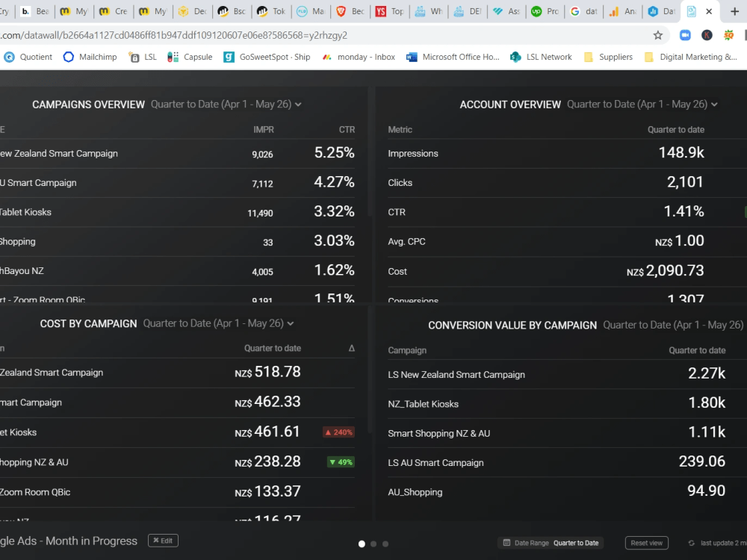The image size is (747, 560).
Task: Open the Microsoft Office Home bookmark
Action: pos(453,57)
